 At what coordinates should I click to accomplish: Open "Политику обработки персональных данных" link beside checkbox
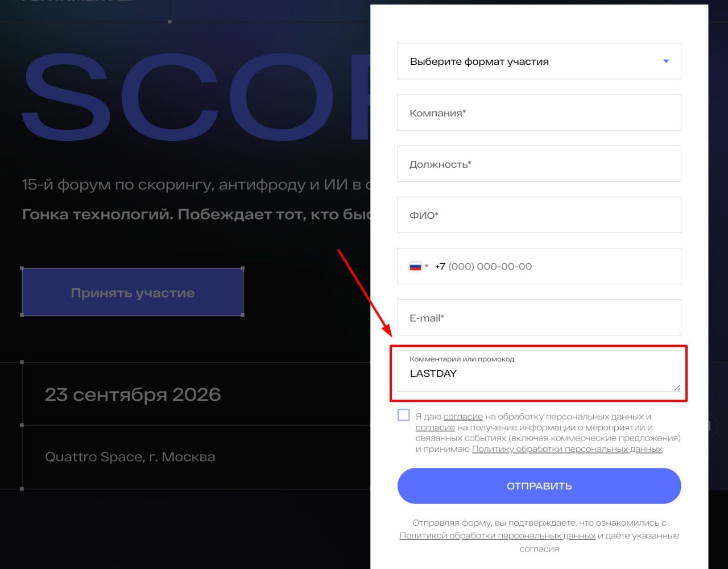tap(568, 449)
